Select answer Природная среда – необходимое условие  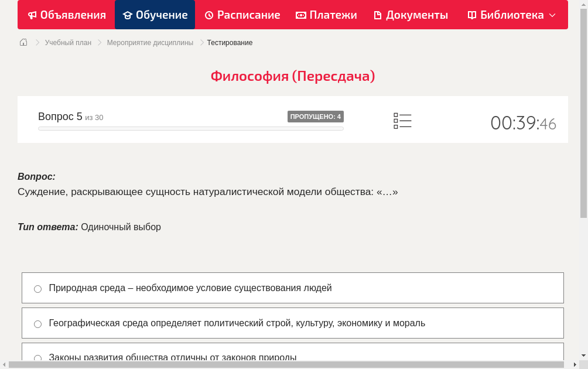pyautogui.click(x=293, y=288)
